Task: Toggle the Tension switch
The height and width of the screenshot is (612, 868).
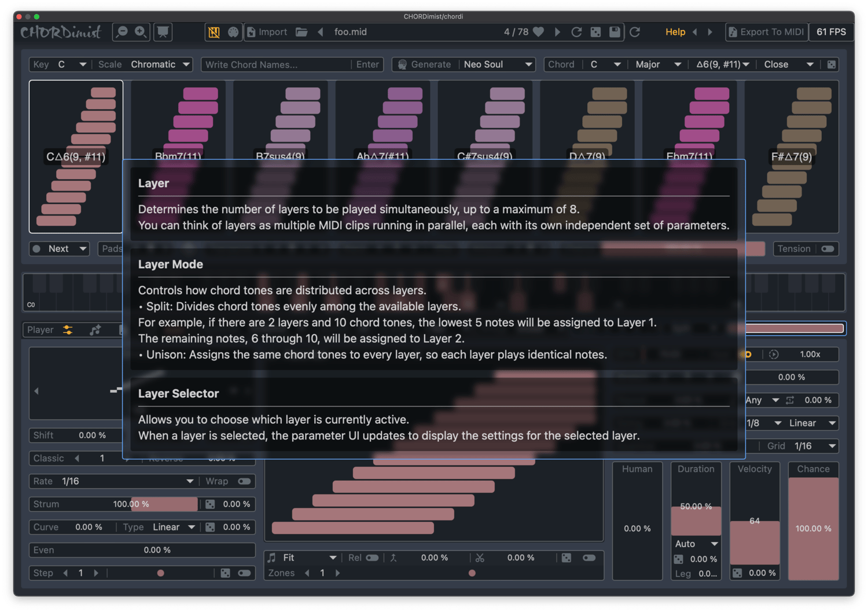Action: (827, 248)
